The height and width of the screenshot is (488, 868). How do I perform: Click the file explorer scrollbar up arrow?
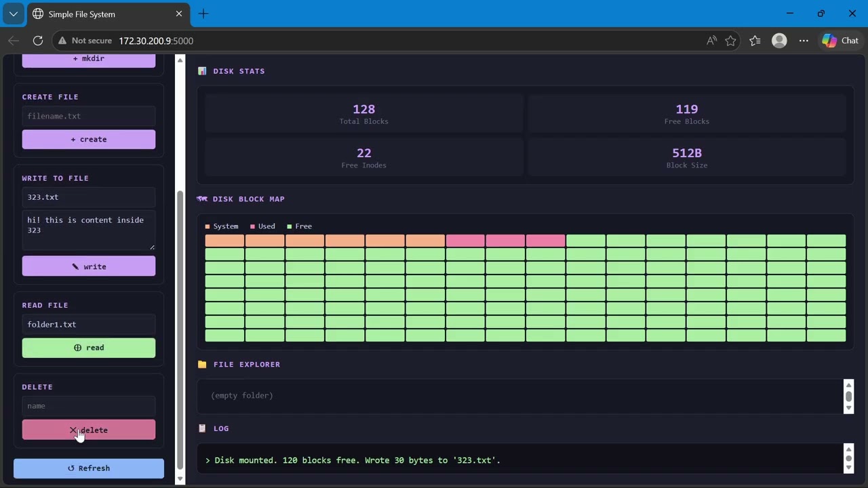[x=848, y=385]
